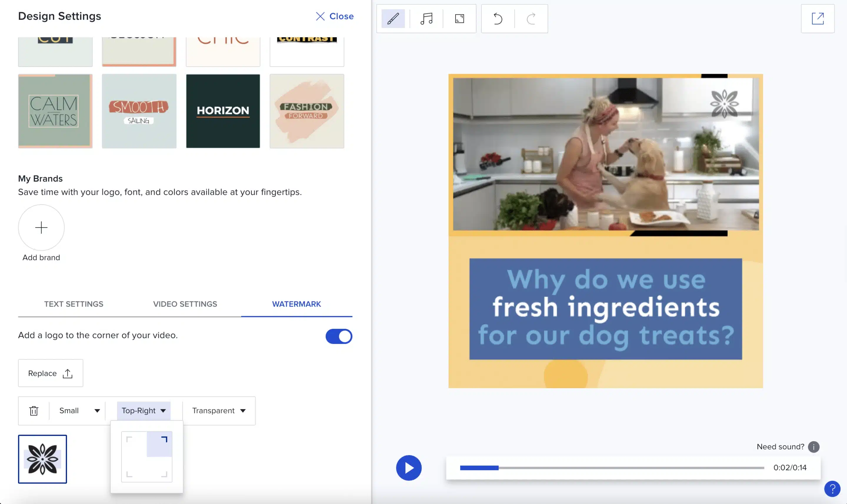
Task: Switch to the Text Settings tab
Action: click(74, 304)
